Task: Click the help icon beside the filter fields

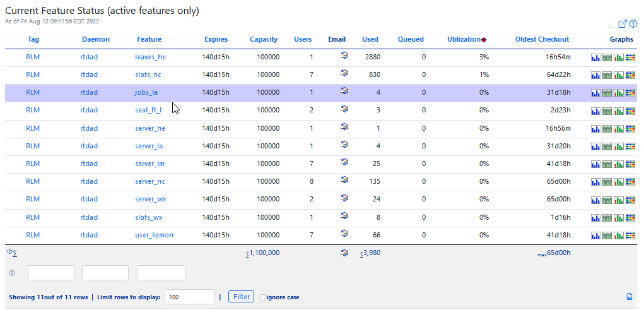Action: pos(12,273)
